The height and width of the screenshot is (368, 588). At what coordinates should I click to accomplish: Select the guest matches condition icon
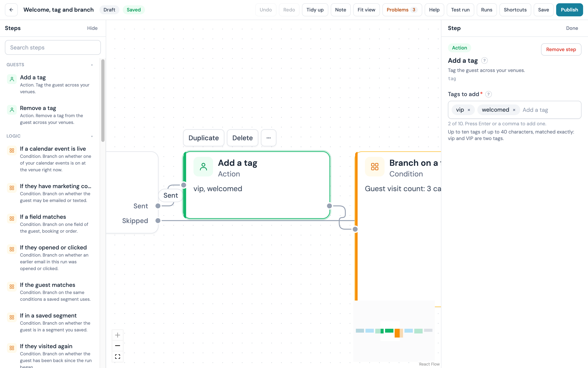pyautogui.click(x=12, y=287)
